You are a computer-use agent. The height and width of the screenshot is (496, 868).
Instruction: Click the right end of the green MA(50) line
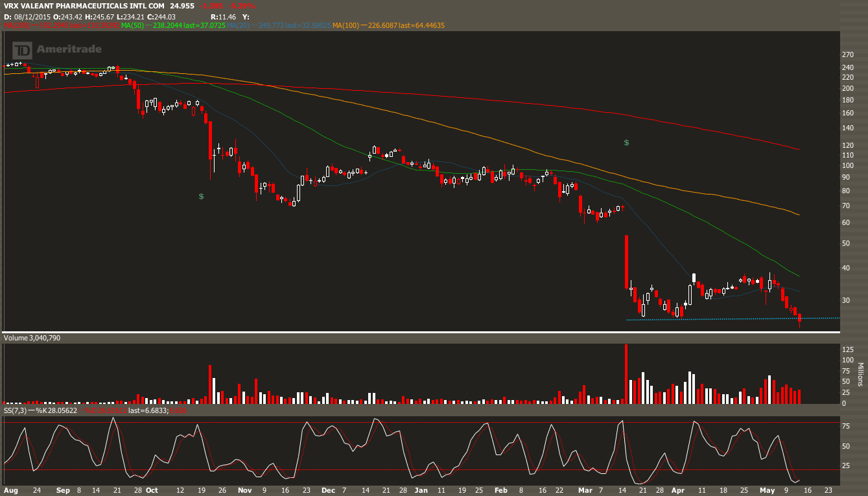coord(799,276)
